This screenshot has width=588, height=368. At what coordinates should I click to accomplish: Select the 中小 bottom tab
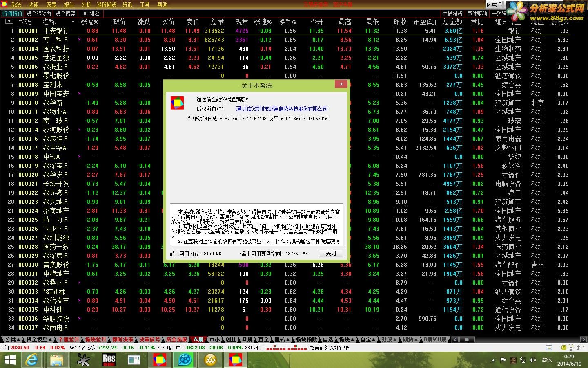(x=215, y=339)
